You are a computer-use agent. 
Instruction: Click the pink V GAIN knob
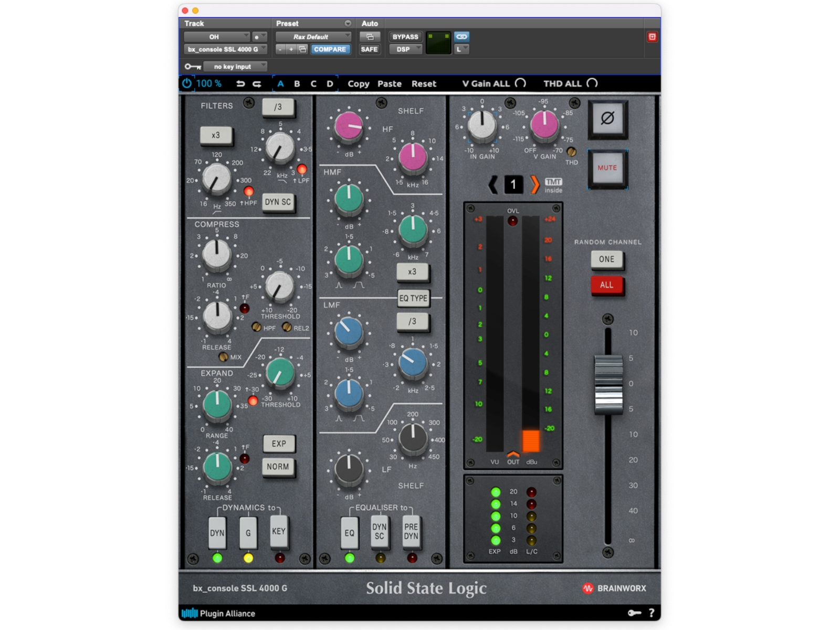tap(544, 125)
